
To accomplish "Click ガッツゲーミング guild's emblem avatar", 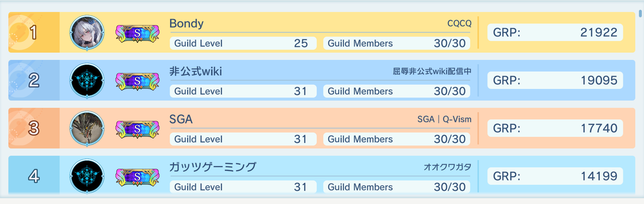I will [87, 176].
